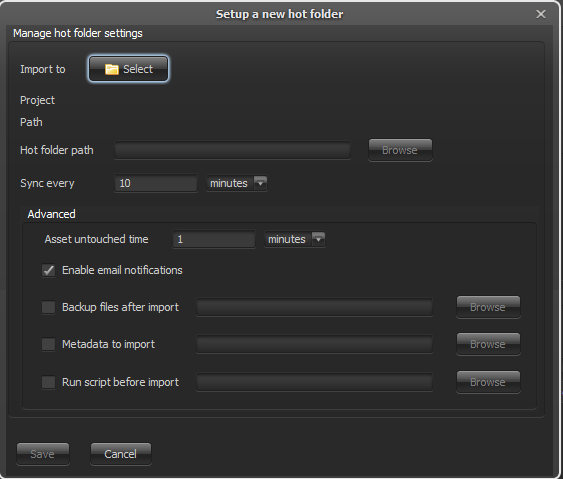
Task: Browse for metadata to import file
Action: coord(488,344)
